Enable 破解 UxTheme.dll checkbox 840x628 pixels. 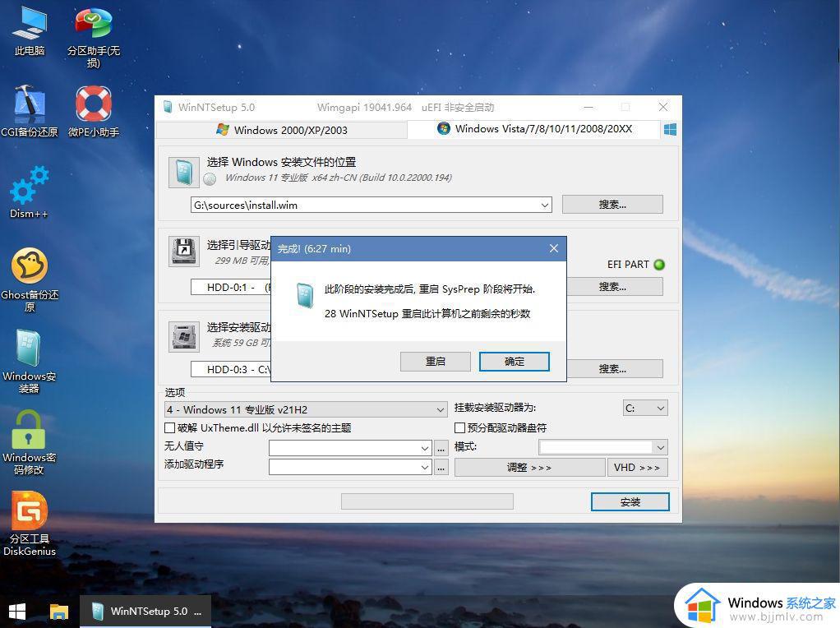click(170, 427)
